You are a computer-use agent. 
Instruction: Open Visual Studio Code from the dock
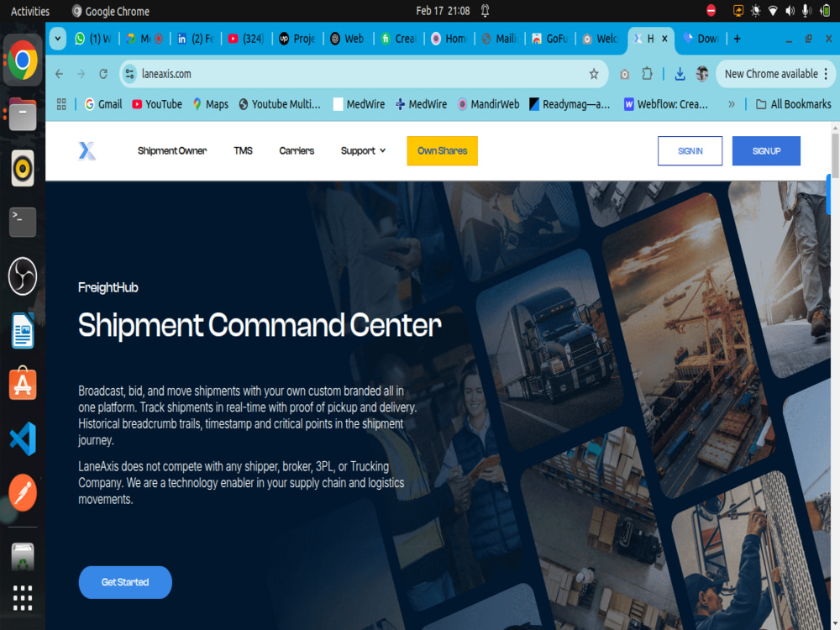coord(23,438)
